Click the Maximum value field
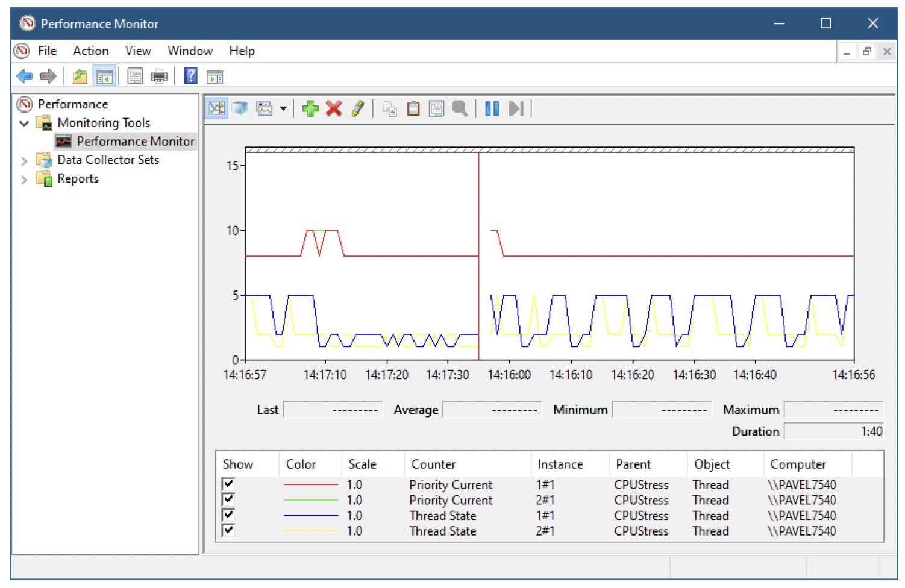Viewport: 905px width, 588px height. 834,410
